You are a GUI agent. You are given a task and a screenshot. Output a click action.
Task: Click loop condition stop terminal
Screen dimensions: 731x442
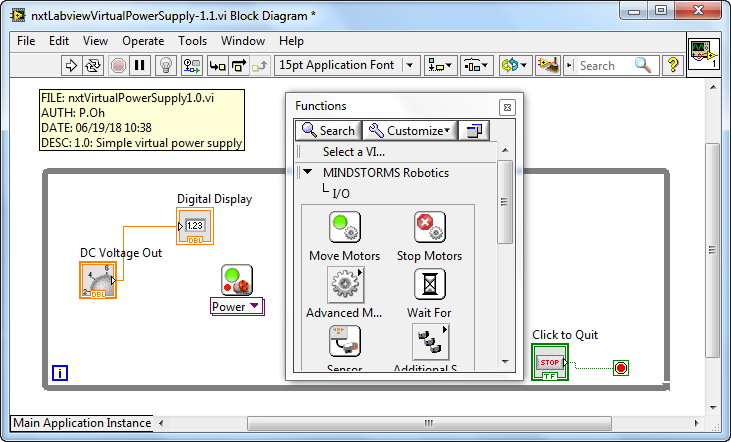(x=621, y=368)
